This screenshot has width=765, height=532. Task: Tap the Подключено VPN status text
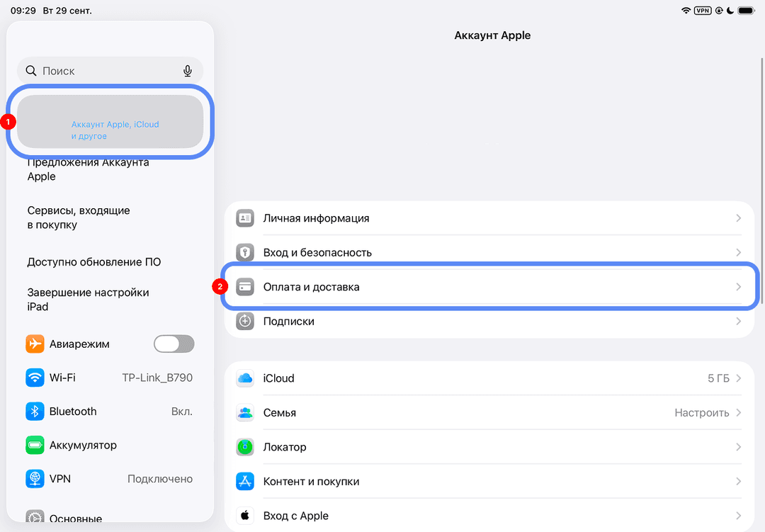(160, 479)
